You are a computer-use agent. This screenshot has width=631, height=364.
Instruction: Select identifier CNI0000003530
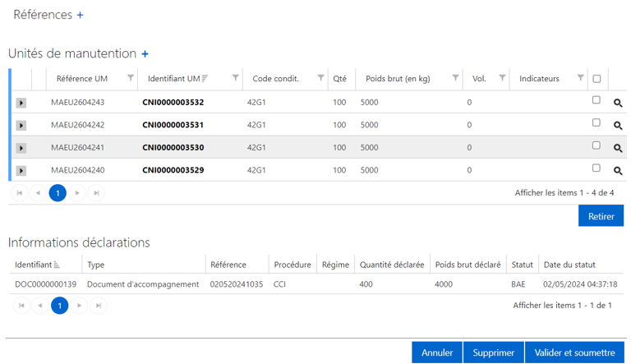click(173, 147)
